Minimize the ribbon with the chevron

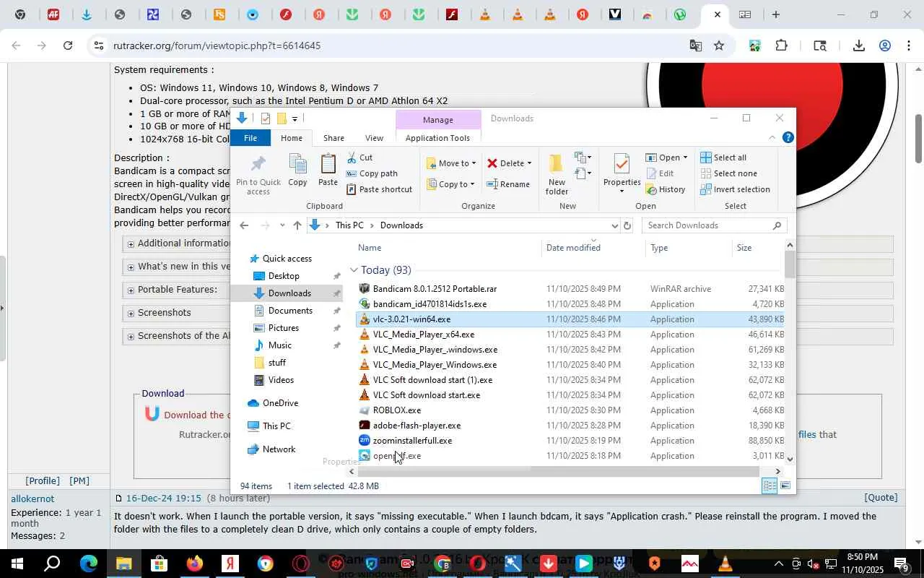pos(772,137)
